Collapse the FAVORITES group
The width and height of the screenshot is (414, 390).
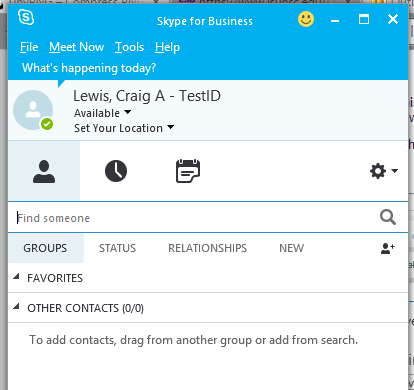coord(16,277)
